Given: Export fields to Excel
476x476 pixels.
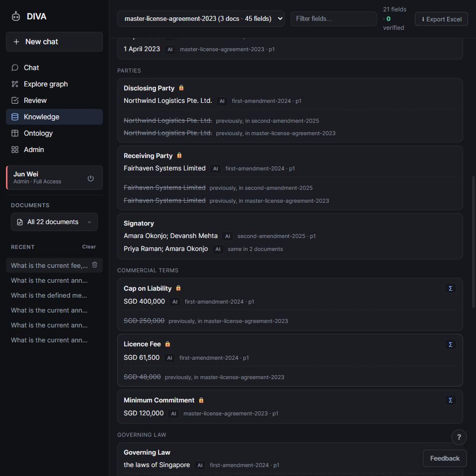Looking at the screenshot, I should 441,19.
